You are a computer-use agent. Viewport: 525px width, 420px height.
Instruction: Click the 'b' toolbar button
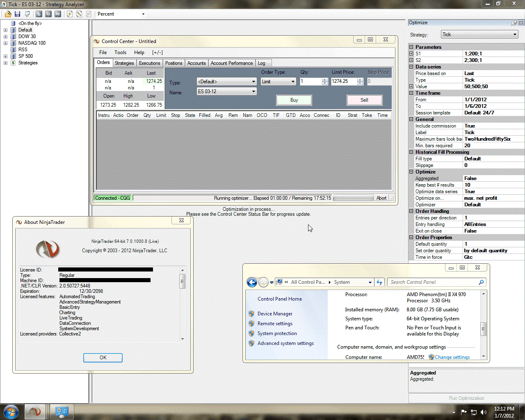coord(39,14)
